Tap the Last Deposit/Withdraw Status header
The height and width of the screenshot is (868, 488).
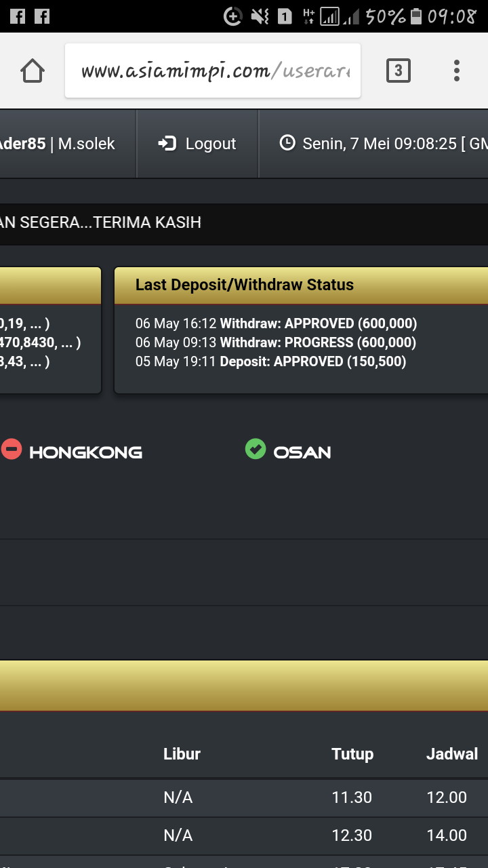(245, 285)
